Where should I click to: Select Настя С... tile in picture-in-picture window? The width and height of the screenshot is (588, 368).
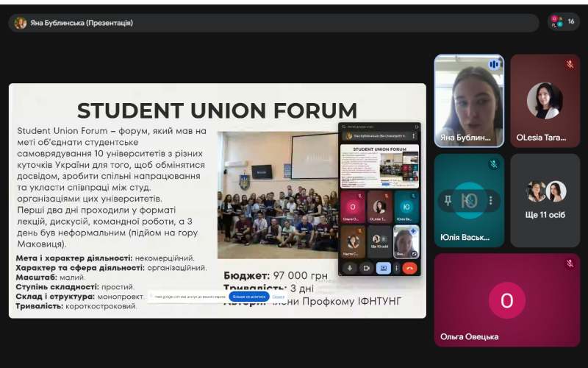353,242
